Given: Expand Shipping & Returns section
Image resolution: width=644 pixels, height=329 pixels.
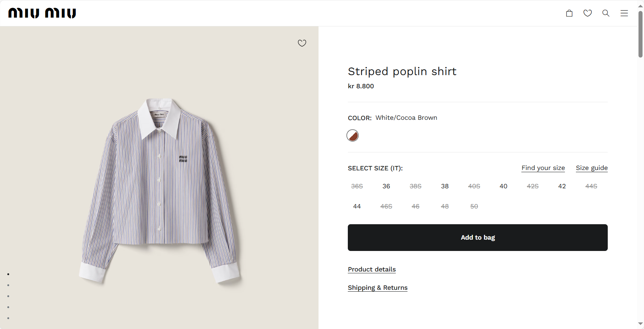Looking at the screenshot, I should (377, 288).
